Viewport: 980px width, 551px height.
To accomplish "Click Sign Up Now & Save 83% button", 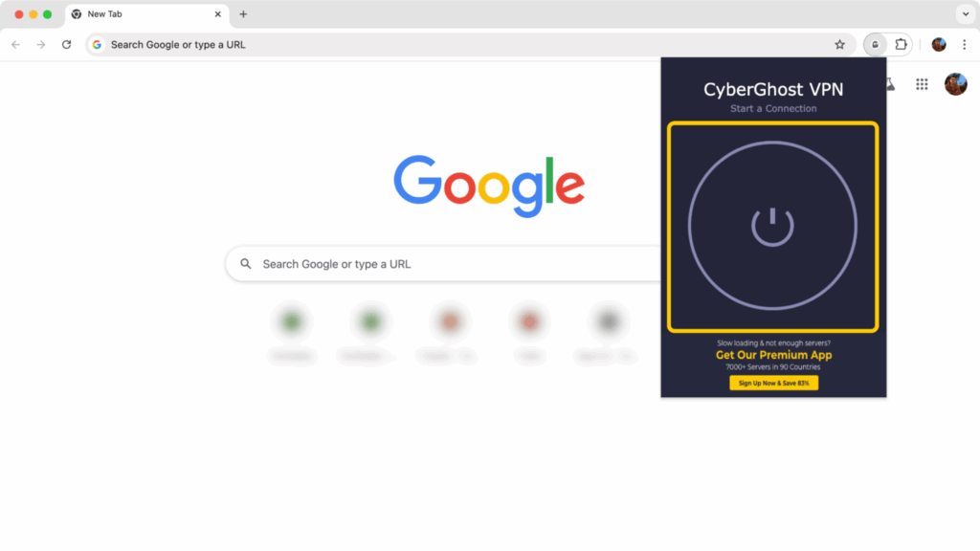I will pos(773,383).
